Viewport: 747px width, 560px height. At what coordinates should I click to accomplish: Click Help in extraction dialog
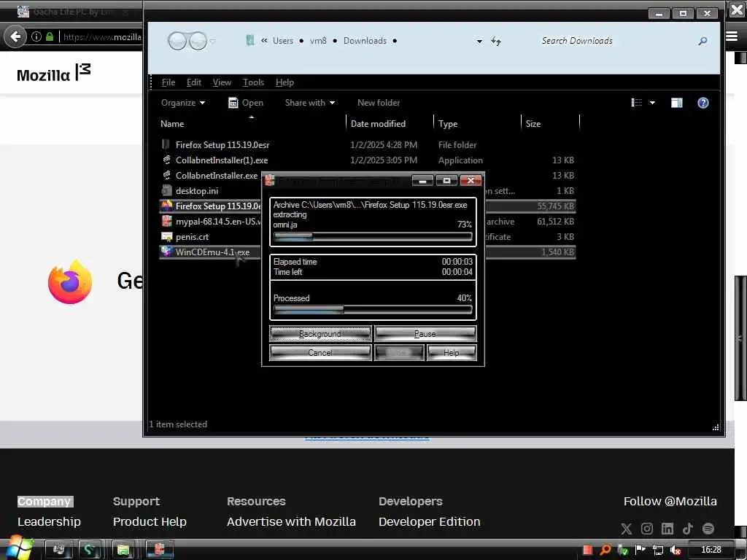tap(451, 353)
